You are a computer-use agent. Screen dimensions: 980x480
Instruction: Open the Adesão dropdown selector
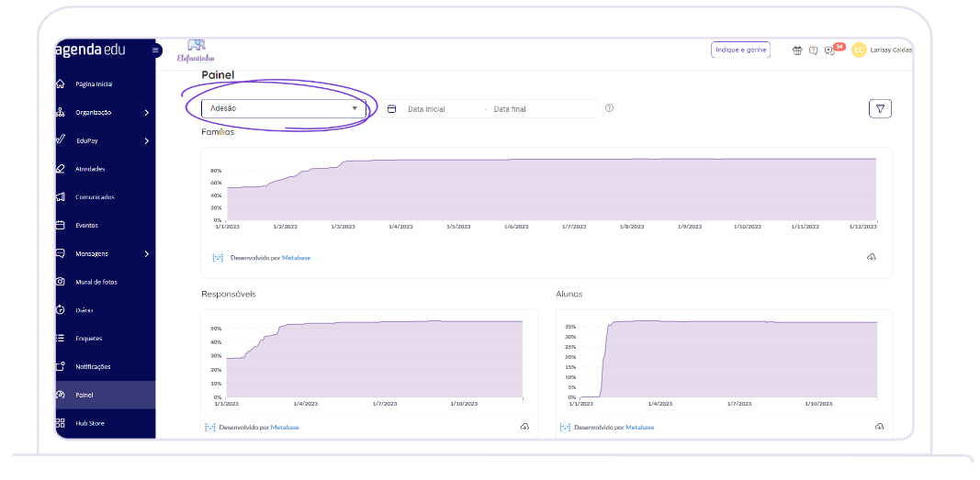[x=283, y=108]
